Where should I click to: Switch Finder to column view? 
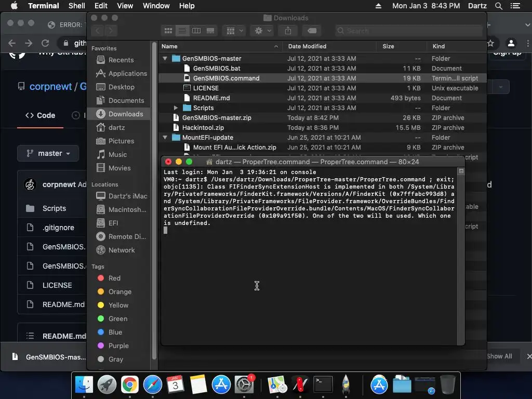196,31
